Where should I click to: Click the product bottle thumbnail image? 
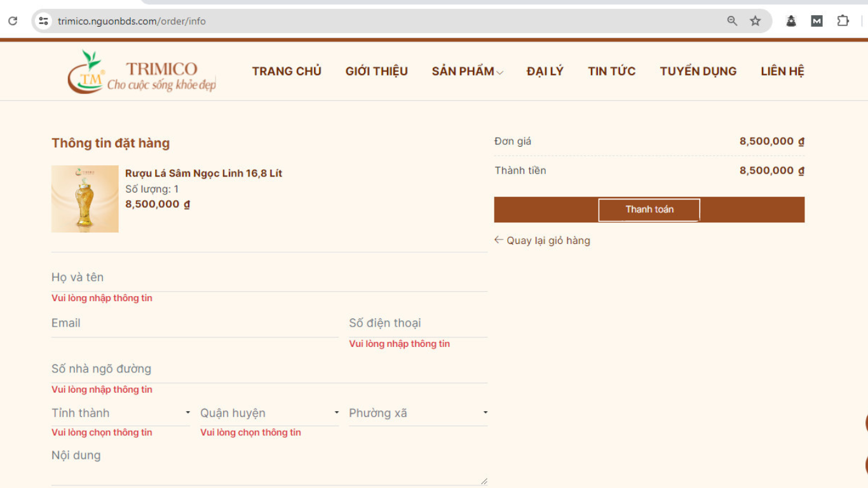85,199
